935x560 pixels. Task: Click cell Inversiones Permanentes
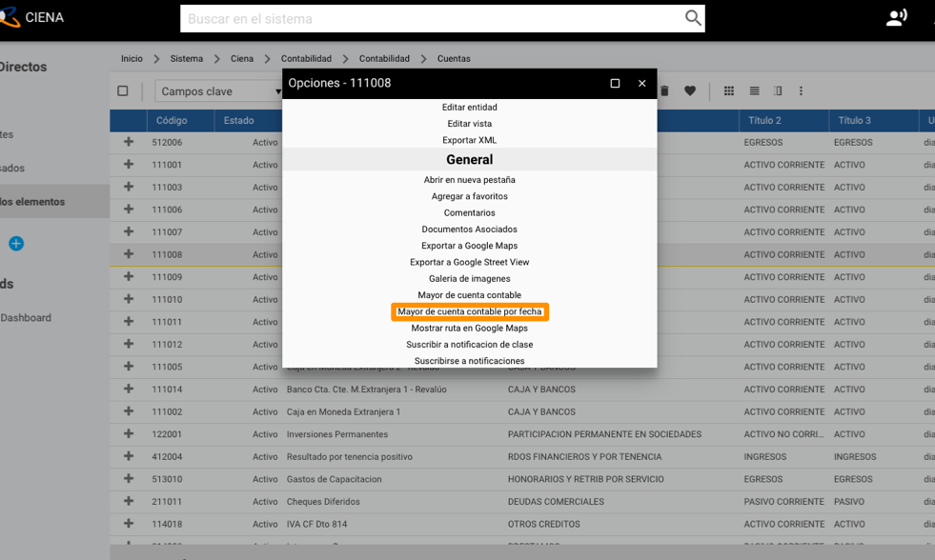coord(336,434)
